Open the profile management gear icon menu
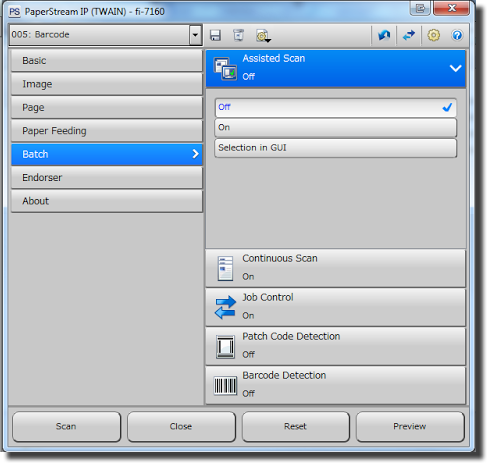 (263, 36)
